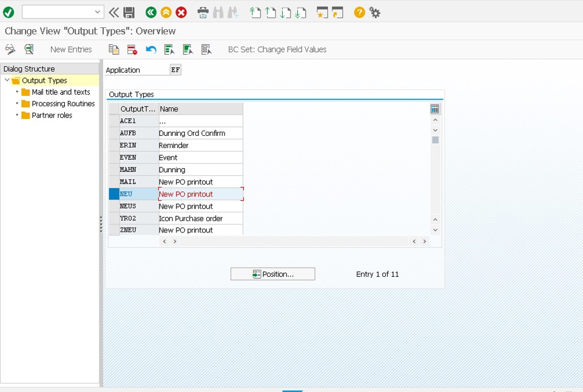Screen dimensions: 583x392
Task: Click the green Back icon
Action: point(151,13)
